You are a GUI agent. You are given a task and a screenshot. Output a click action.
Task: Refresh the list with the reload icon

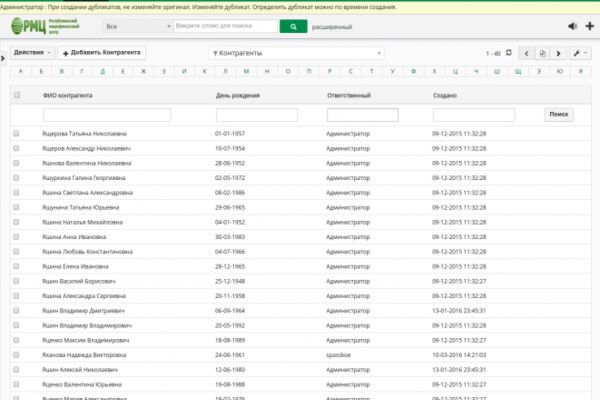pyautogui.click(x=509, y=53)
